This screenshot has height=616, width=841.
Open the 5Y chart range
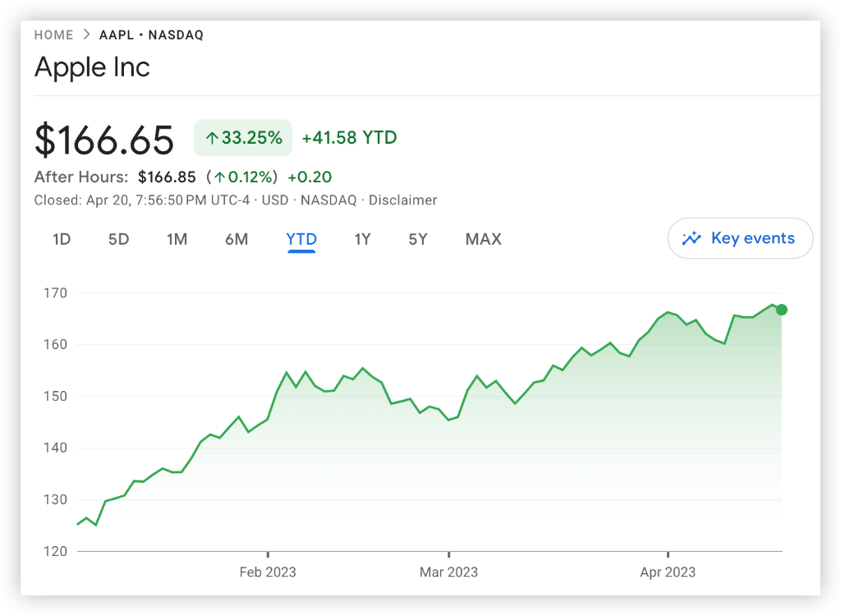pos(418,240)
